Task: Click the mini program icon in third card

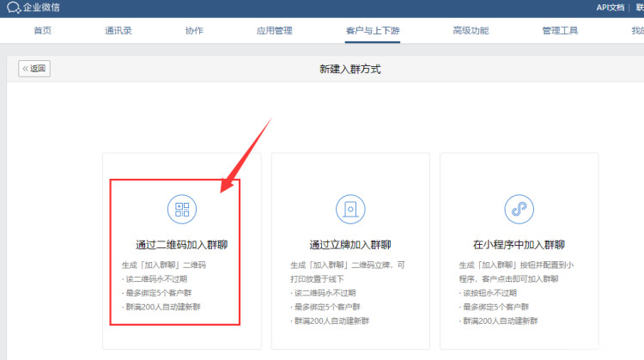Action: click(x=519, y=209)
